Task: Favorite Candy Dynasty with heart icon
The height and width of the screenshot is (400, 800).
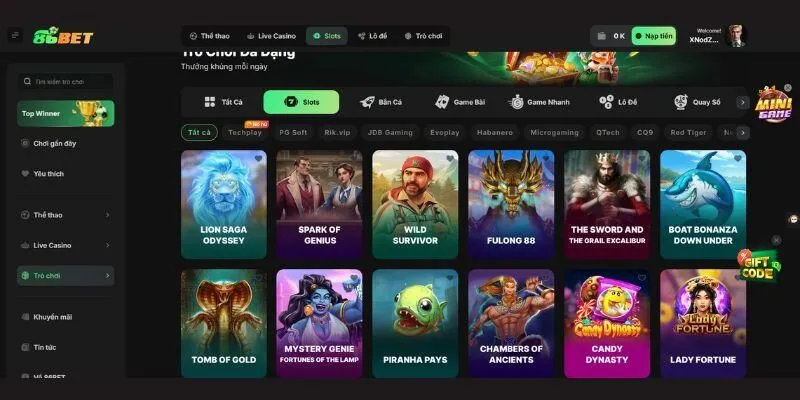Action: pos(642,278)
